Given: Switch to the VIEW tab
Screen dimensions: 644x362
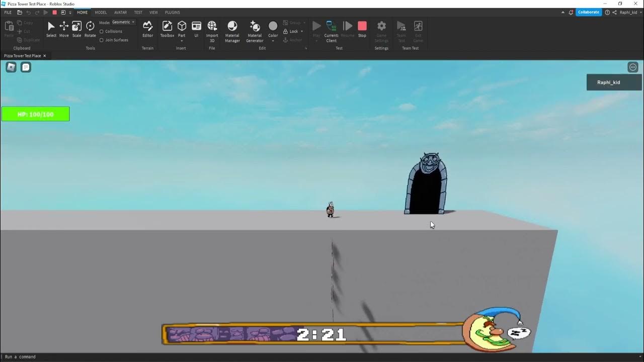Looking at the screenshot, I should coord(153,12).
